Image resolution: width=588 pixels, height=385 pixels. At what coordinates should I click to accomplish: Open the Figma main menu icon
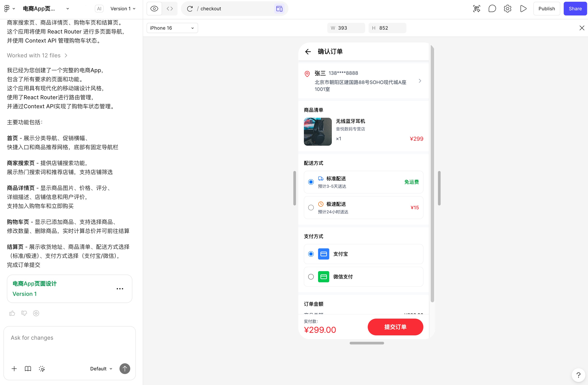pos(9,8)
